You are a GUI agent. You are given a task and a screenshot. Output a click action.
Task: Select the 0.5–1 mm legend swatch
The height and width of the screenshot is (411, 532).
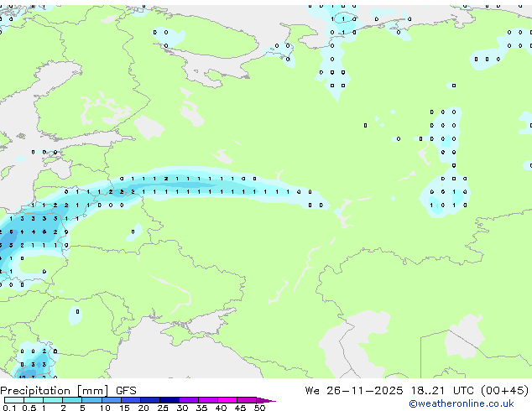[34, 400]
